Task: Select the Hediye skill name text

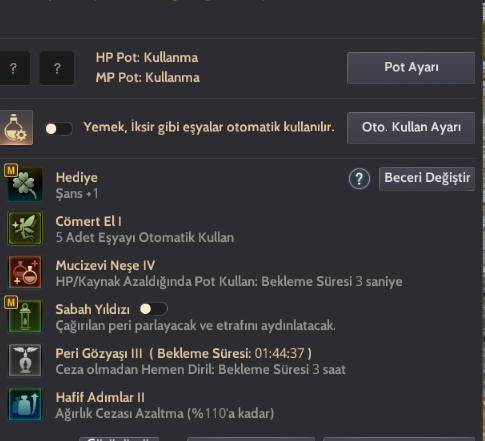Action: pos(77,177)
